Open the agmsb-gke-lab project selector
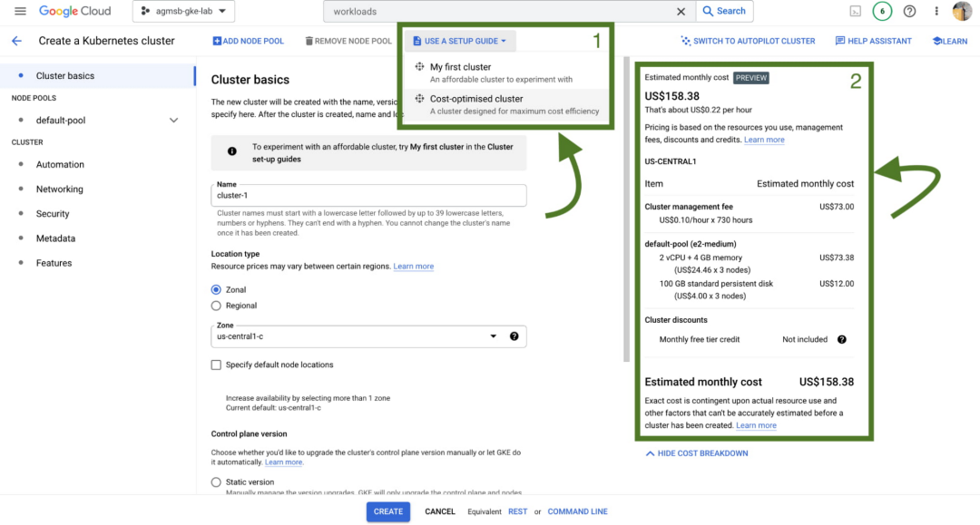980x525 pixels. [x=184, y=12]
